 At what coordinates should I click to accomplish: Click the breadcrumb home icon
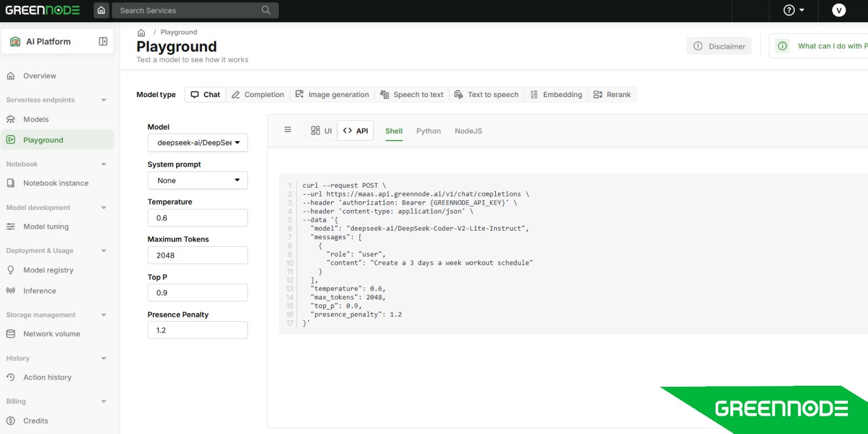[x=141, y=33]
